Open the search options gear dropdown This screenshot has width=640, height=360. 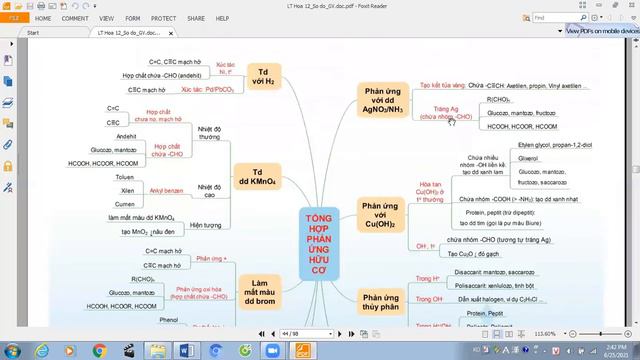(596, 18)
